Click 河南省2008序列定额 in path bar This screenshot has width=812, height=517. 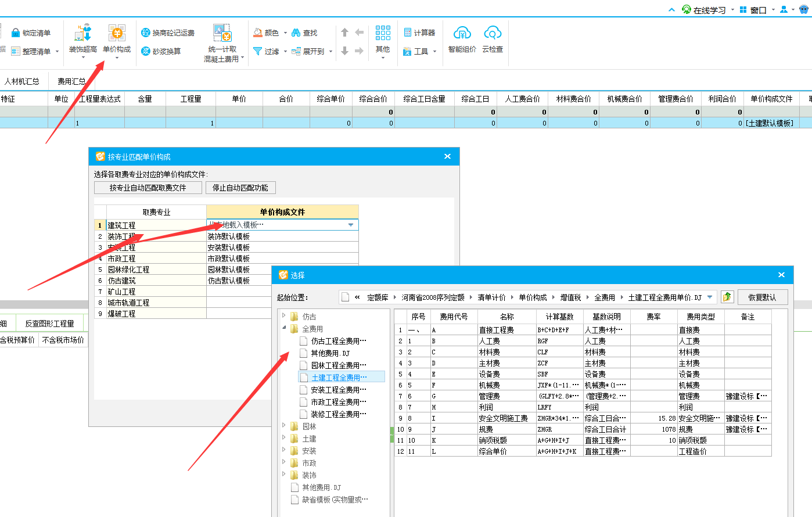[433, 297]
